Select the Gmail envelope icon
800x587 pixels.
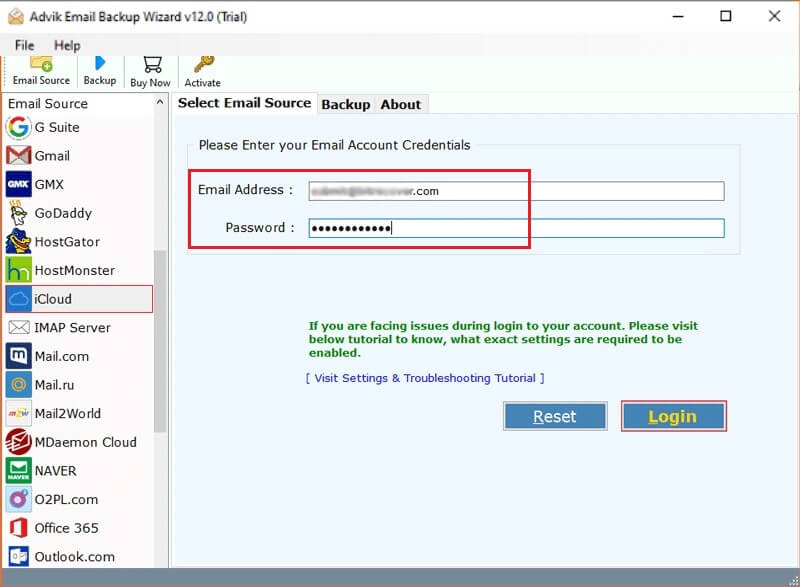[x=18, y=156]
